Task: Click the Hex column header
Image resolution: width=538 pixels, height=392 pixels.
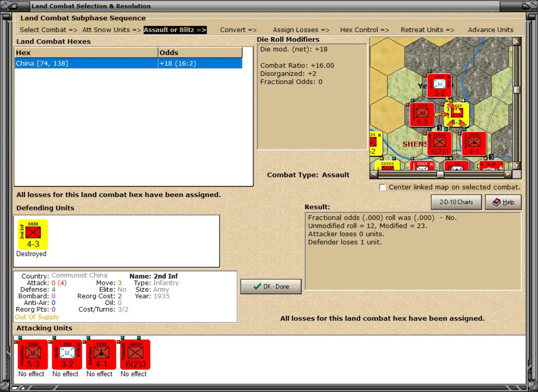Action: (x=86, y=53)
